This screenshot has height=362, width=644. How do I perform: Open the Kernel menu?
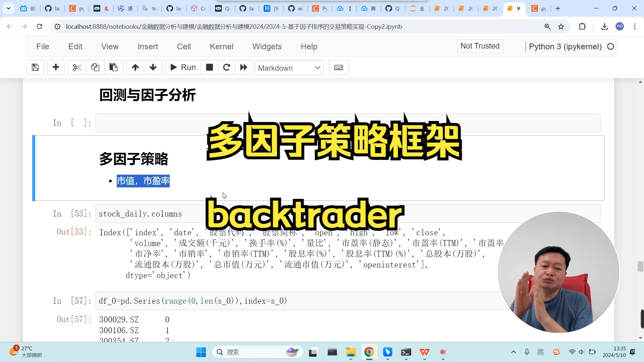pyautogui.click(x=221, y=47)
